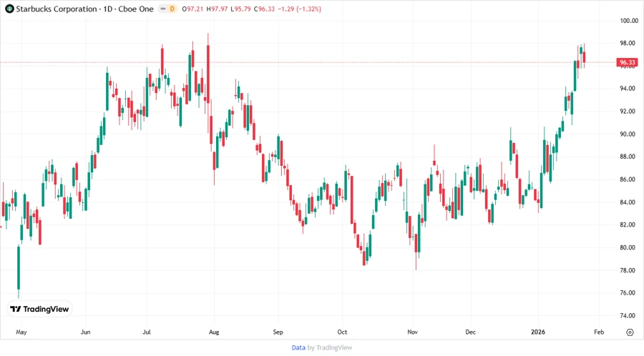
Task: Click the May time axis label
Action: [21, 332]
